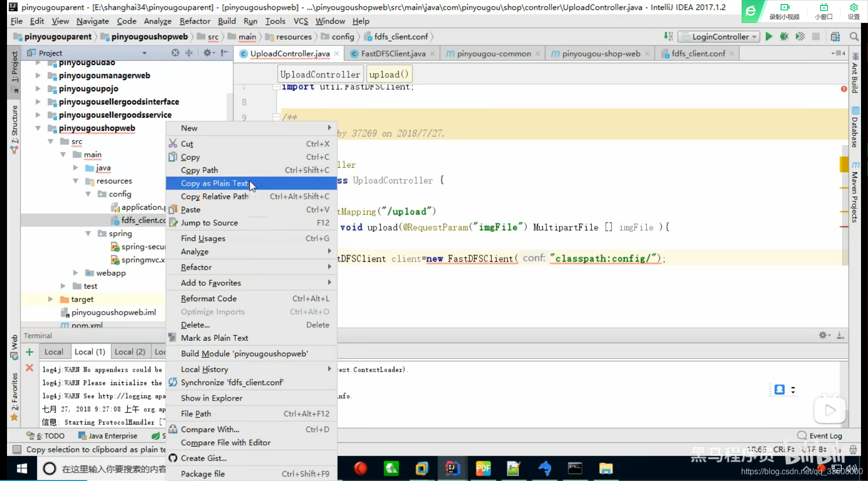Close the current terminal session
Image resolution: width=868 pixels, height=481 pixels.
pyautogui.click(x=29, y=368)
